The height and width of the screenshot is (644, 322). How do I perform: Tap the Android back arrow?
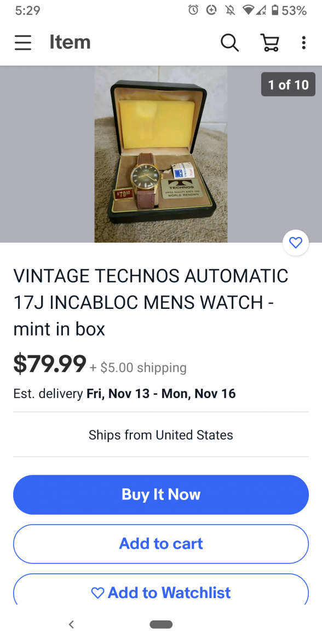(x=71, y=624)
